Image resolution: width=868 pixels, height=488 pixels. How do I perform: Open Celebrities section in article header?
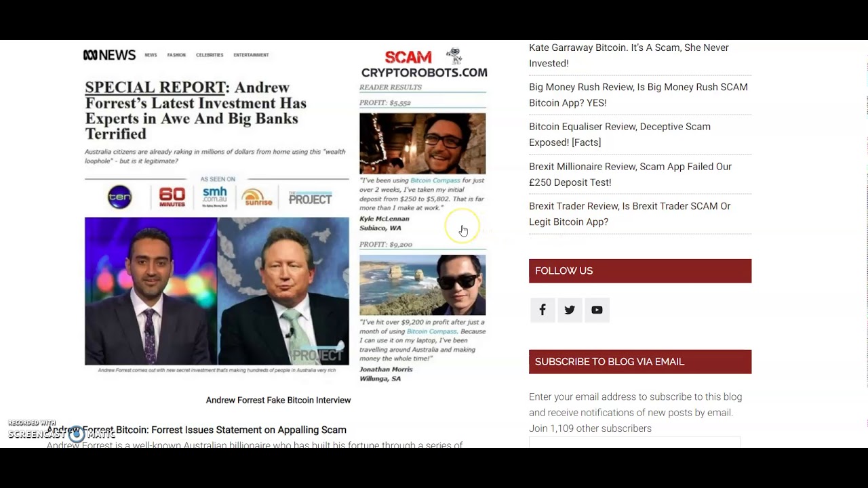(x=210, y=55)
